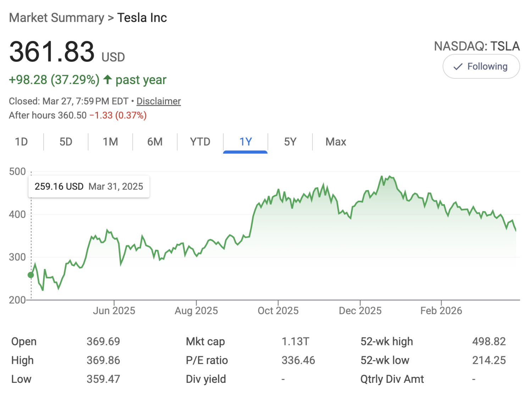Click the Market Summary breadcrumb

[56, 17]
